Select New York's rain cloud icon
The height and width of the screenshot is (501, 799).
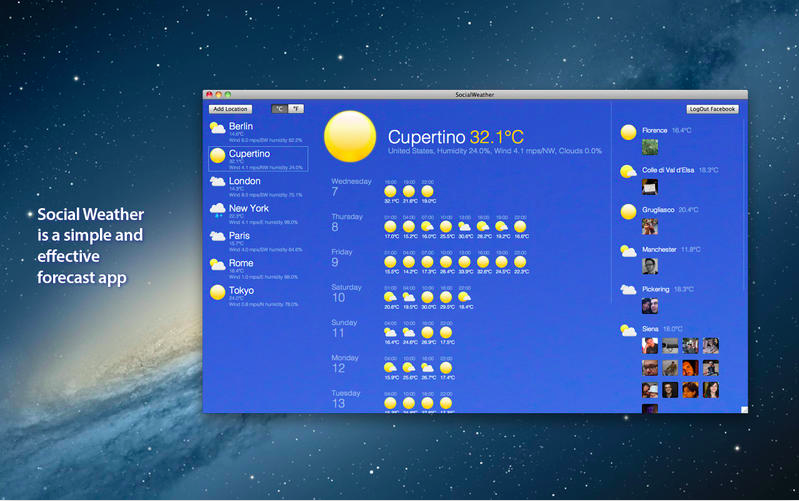tap(218, 209)
